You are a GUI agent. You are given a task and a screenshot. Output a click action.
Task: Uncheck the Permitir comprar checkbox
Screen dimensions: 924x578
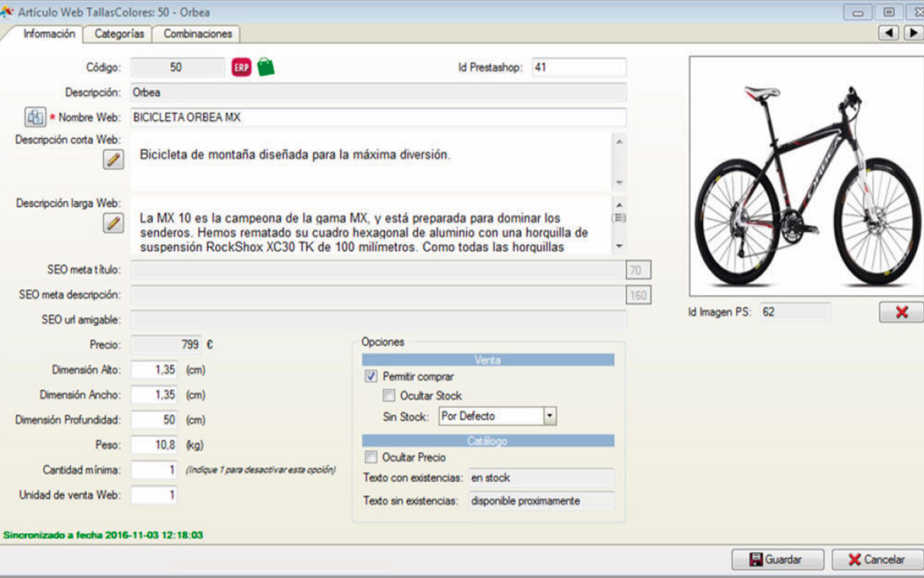coord(371,376)
